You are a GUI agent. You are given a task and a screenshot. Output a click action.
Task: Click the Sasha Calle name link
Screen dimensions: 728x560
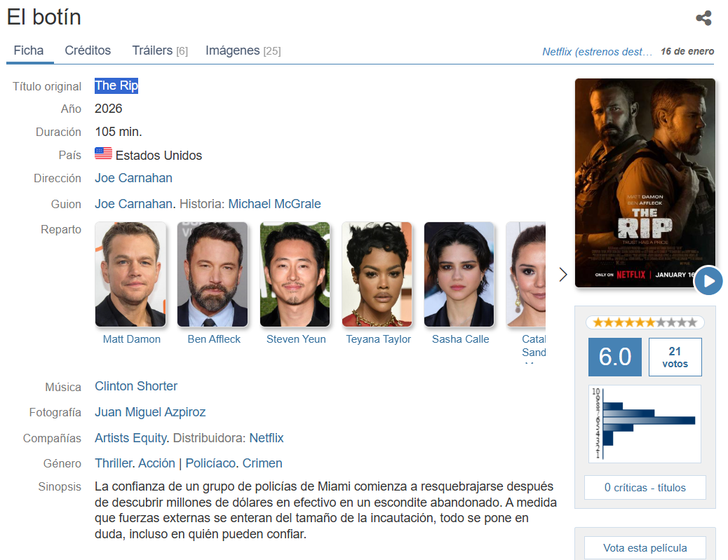click(460, 339)
